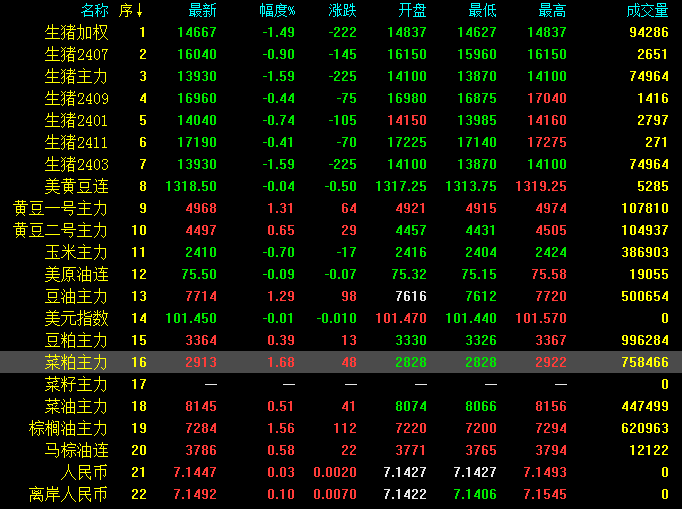Viewport: 682px width, 509px height.
Task: Click volume 94286 of 生猪加权
Action: coord(649,32)
